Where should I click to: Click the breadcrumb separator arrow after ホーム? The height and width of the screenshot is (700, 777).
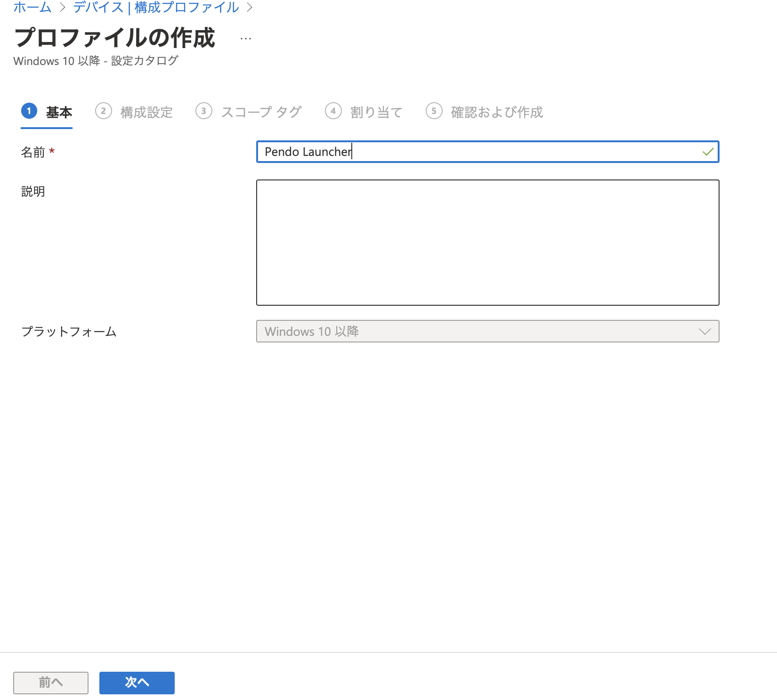(x=62, y=7)
